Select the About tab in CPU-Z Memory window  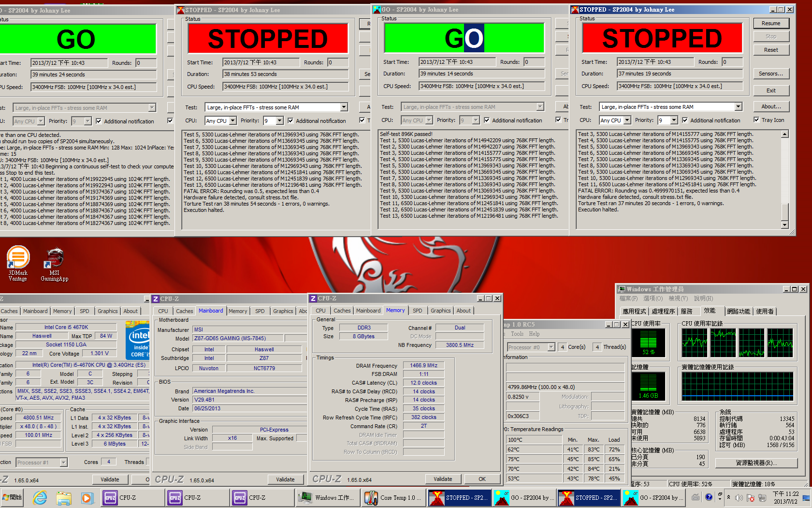coord(464,311)
